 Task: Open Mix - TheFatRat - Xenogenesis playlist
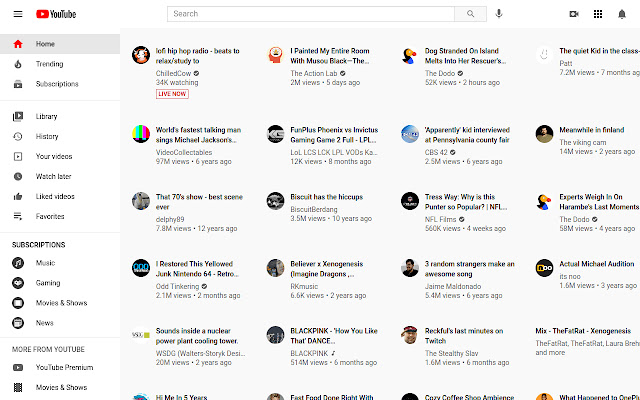pyautogui.click(x=583, y=331)
